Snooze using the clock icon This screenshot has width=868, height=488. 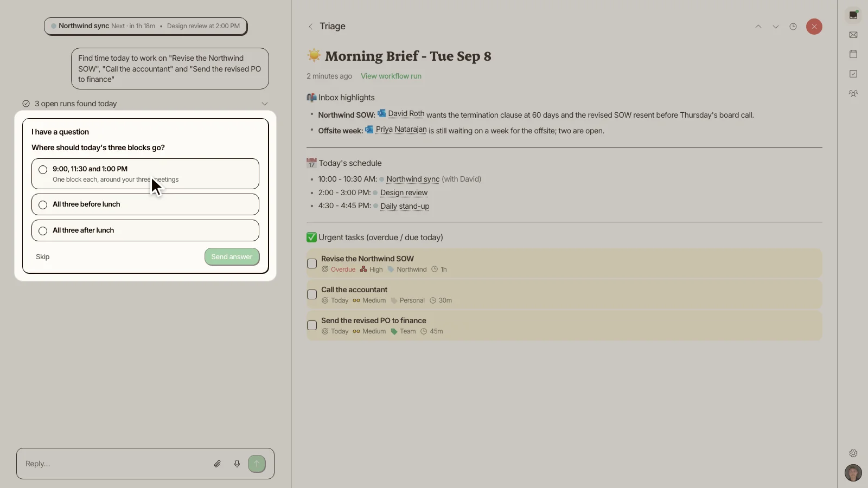tap(793, 27)
